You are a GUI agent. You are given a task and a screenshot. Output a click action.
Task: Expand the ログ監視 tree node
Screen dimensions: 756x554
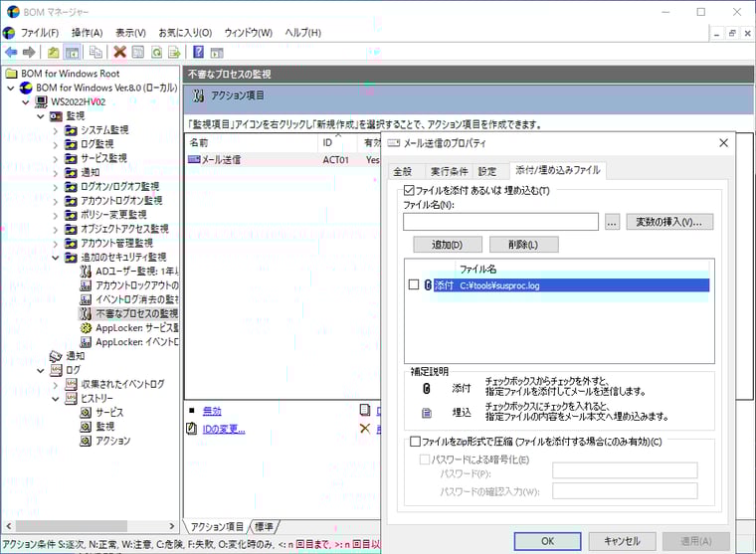click(56, 144)
